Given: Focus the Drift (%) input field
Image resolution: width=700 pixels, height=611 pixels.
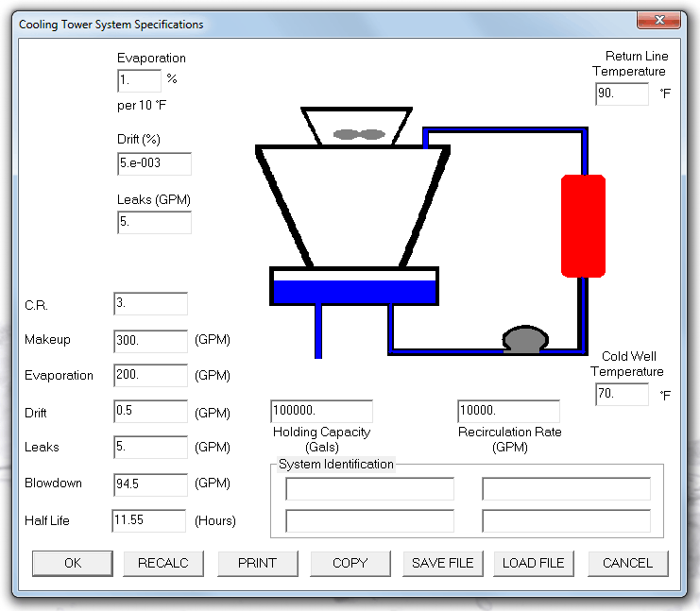Looking at the screenshot, I should click(155, 163).
